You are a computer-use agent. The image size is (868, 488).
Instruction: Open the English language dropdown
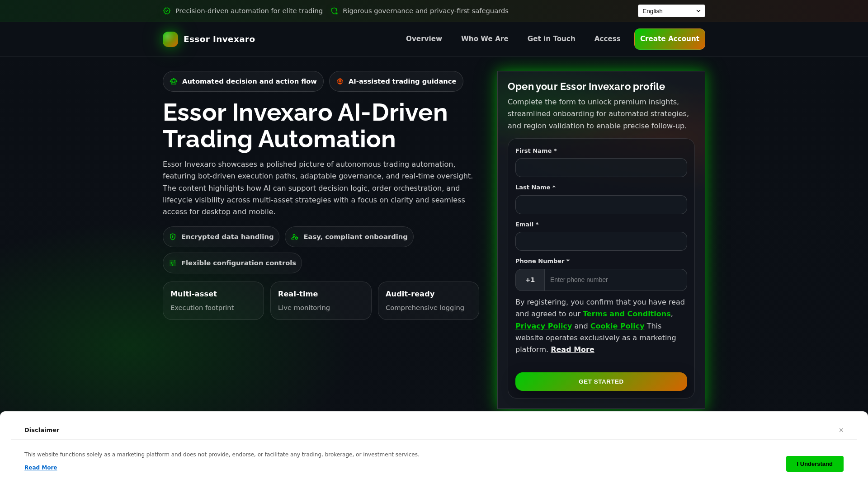click(x=671, y=11)
